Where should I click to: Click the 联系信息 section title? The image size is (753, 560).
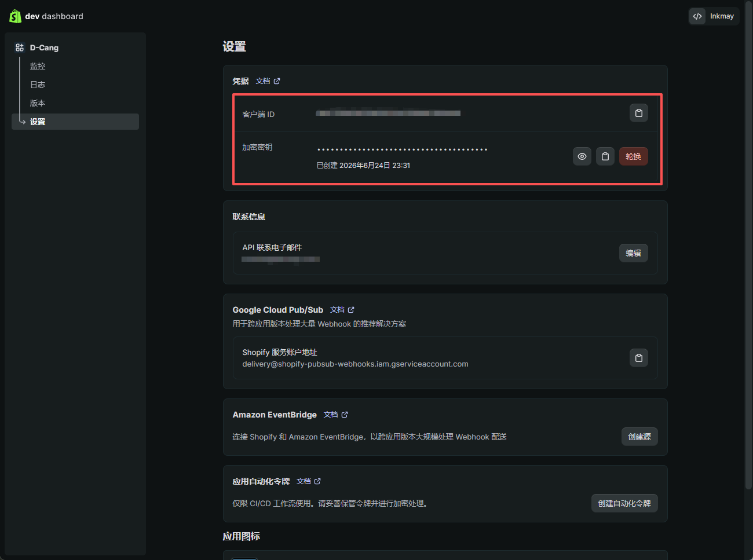click(x=249, y=217)
